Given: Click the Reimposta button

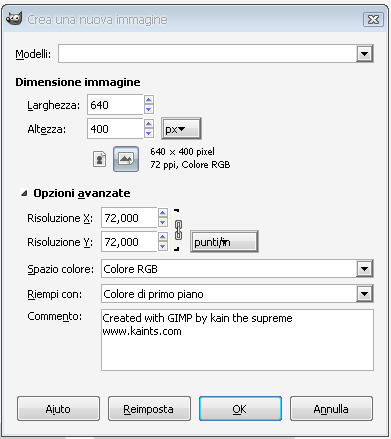Looking at the screenshot, I should click(x=149, y=409).
